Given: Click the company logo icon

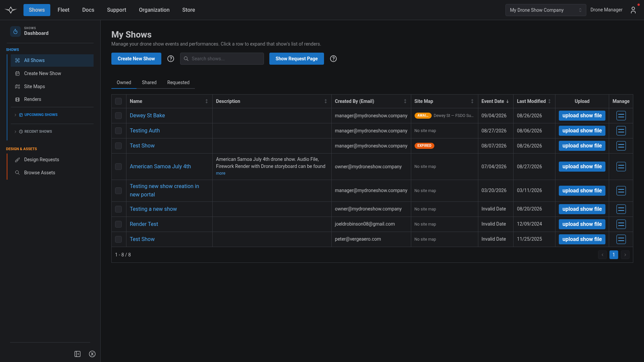Looking at the screenshot, I should [11, 10].
